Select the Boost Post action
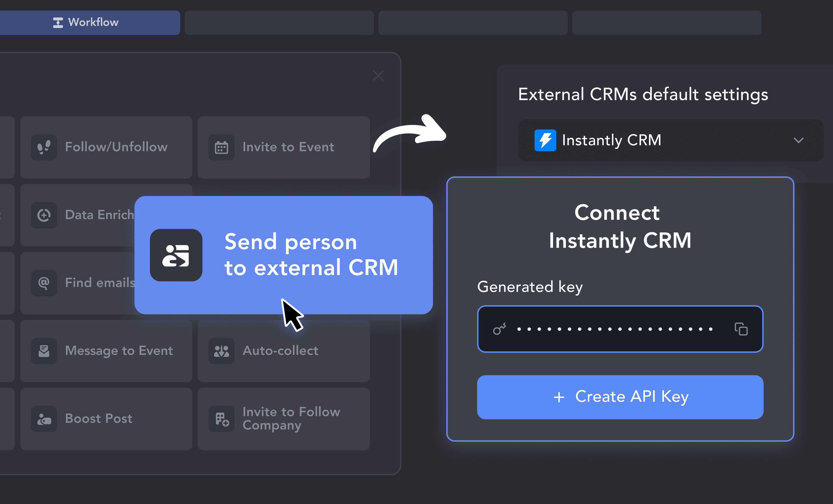 coord(106,419)
